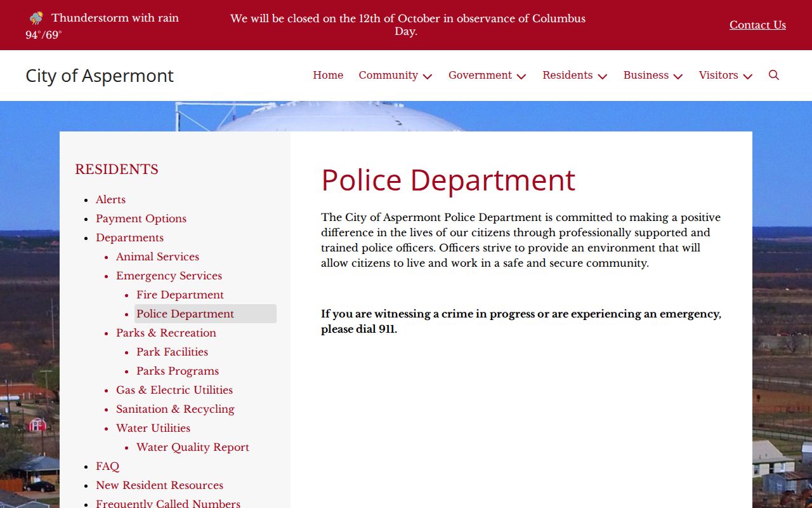Open Alerts in the sidebar
This screenshot has width=812, height=508.
click(111, 199)
